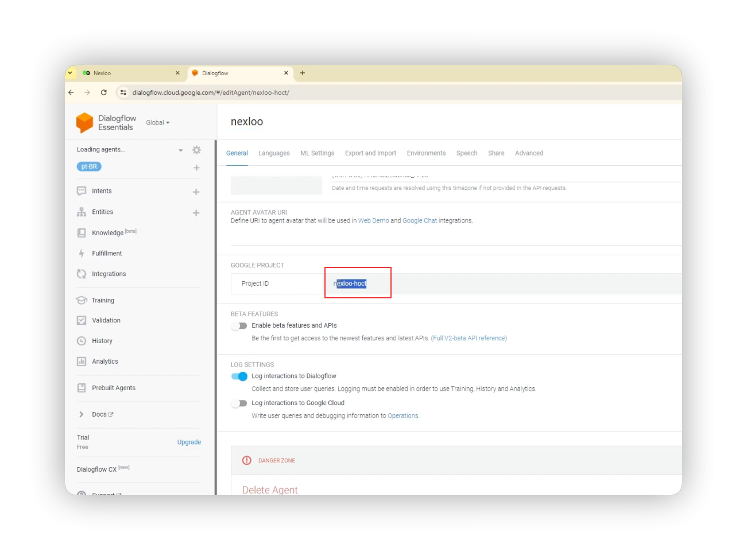Switch to the General tab

coord(237,153)
